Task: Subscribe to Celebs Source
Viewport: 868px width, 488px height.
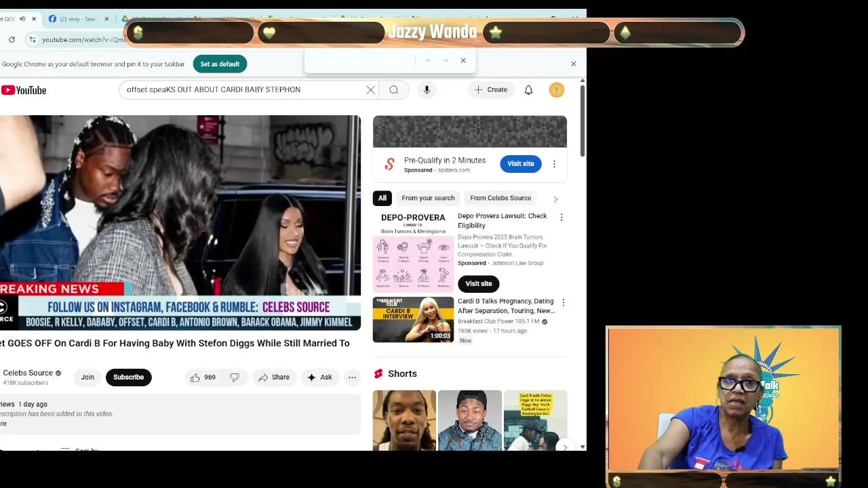Action: point(128,377)
